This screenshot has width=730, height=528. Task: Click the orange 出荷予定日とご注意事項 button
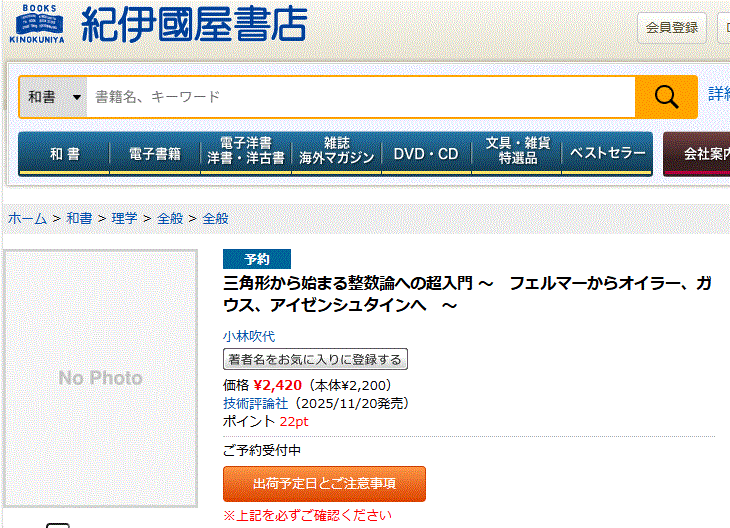[324, 484]
